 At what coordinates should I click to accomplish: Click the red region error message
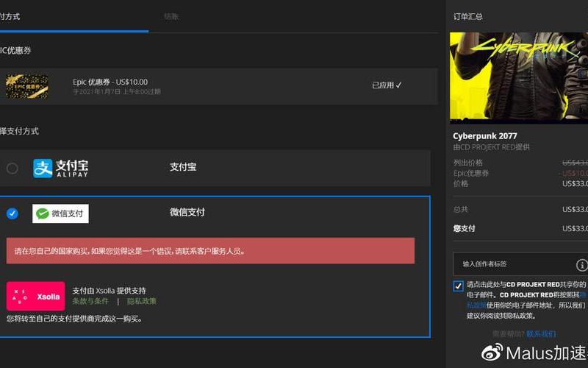210,250
